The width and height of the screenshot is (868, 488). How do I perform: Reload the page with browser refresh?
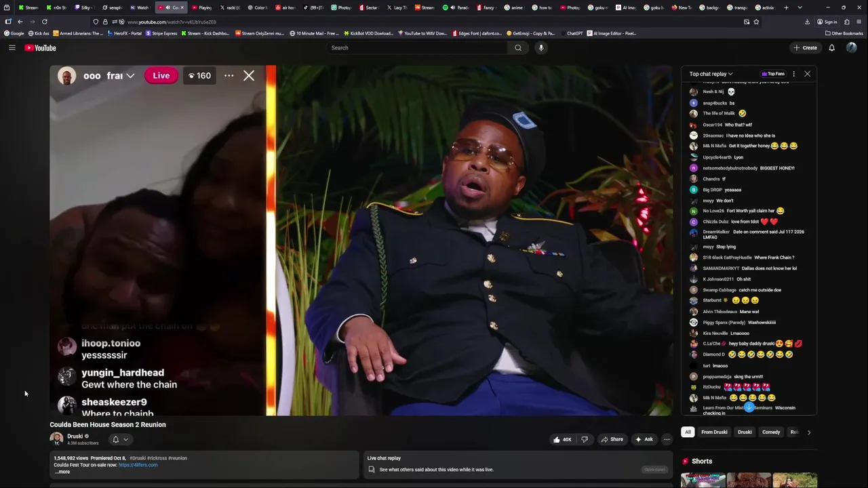click(45, 22)
